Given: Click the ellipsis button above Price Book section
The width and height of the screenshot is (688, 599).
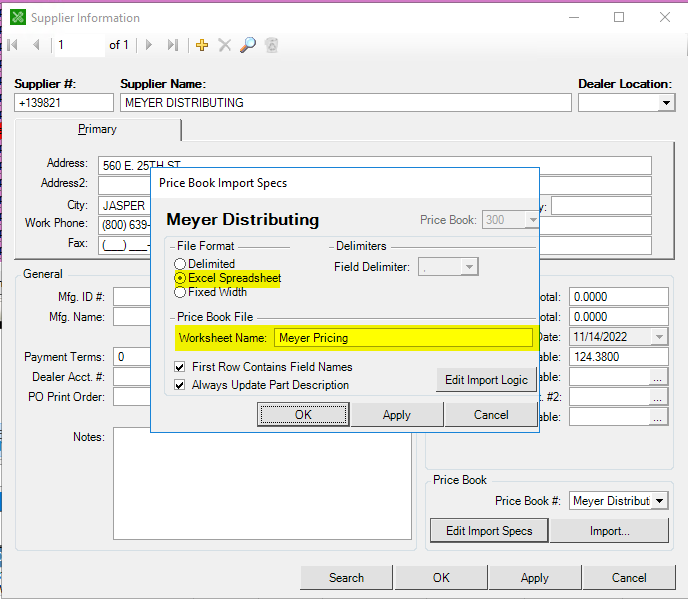Looking at the screenshot, I should pyautogui.click(x=658, y=417).
